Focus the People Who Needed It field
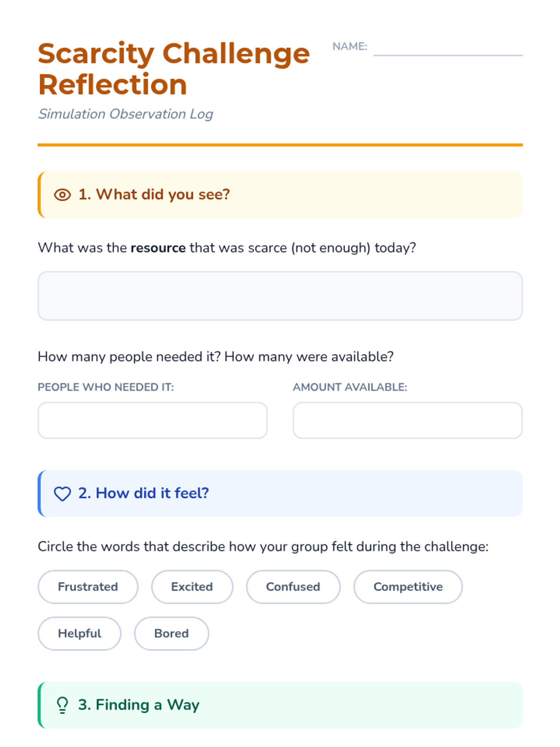 point(153,420)
